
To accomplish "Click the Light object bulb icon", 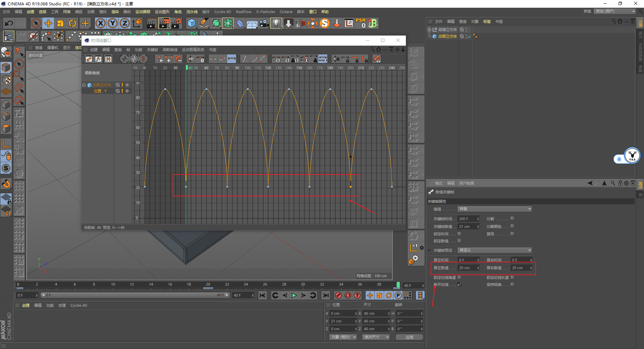I will click(276, 23).
